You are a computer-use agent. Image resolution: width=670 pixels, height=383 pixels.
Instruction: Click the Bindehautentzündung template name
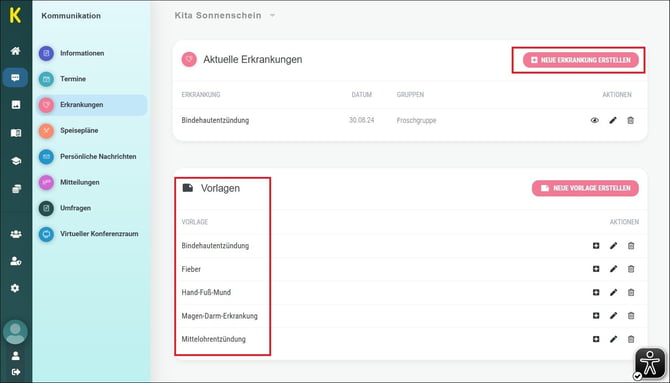[x=215, y=246]
